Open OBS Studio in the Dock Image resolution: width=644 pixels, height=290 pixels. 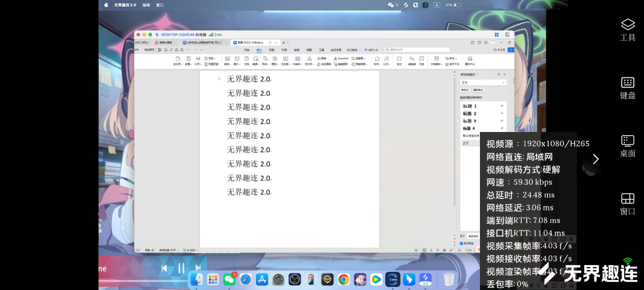click(x=294, y=279)
